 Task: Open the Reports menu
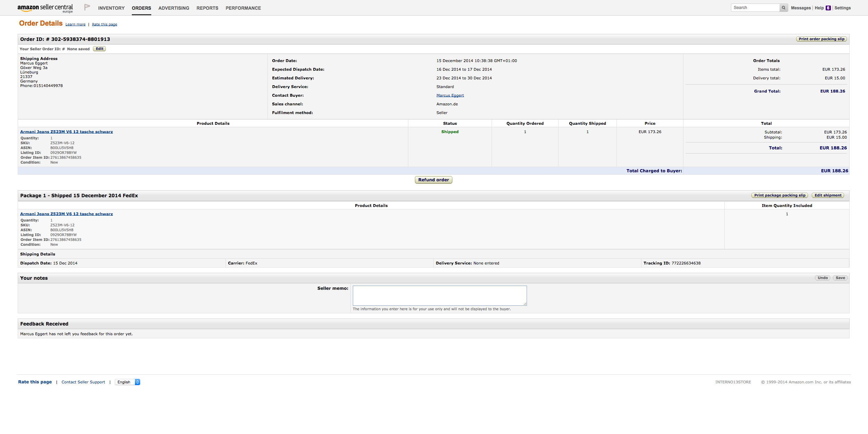tap(207, 8)
